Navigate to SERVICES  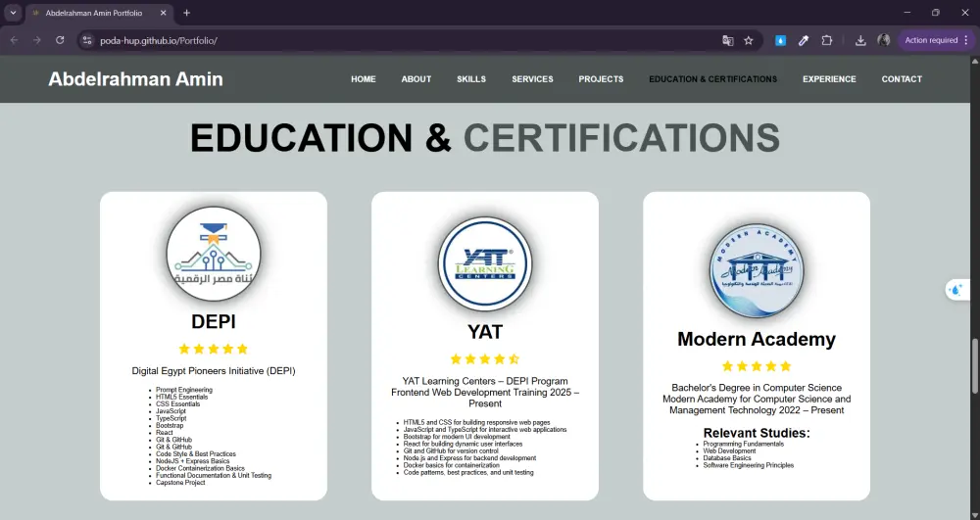click(x=532, y=79)
